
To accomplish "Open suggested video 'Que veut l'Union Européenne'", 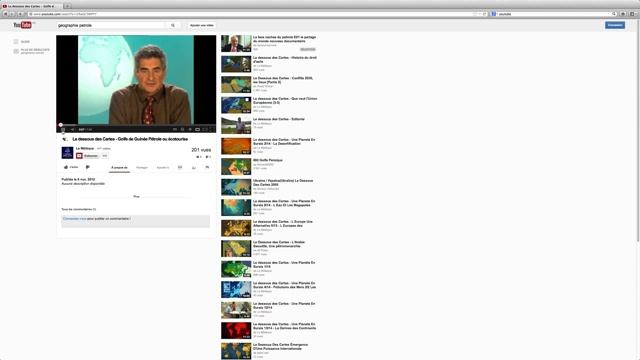I will (x=269, y=105).
